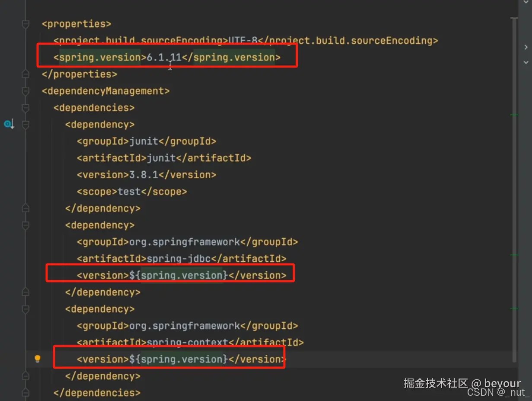Click the </properties> closing tag
Image resolution: width=532 pixels, height=401 pixels.
(80, 74)
